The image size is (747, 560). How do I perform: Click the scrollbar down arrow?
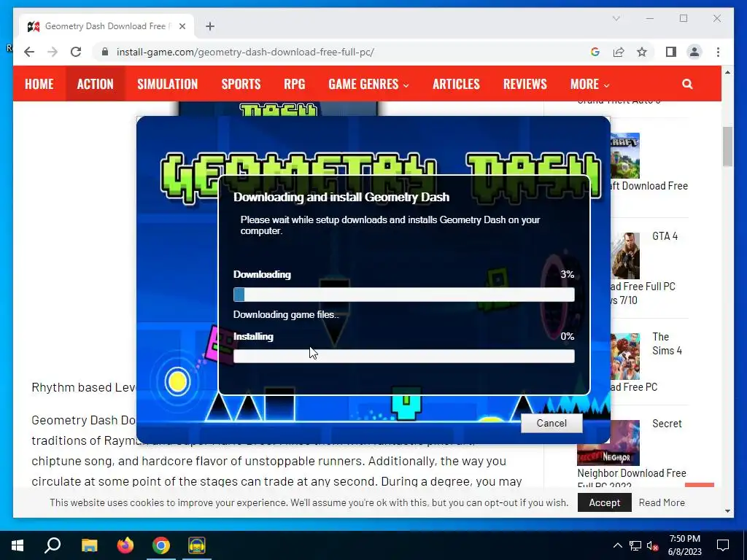pos(727,511)
